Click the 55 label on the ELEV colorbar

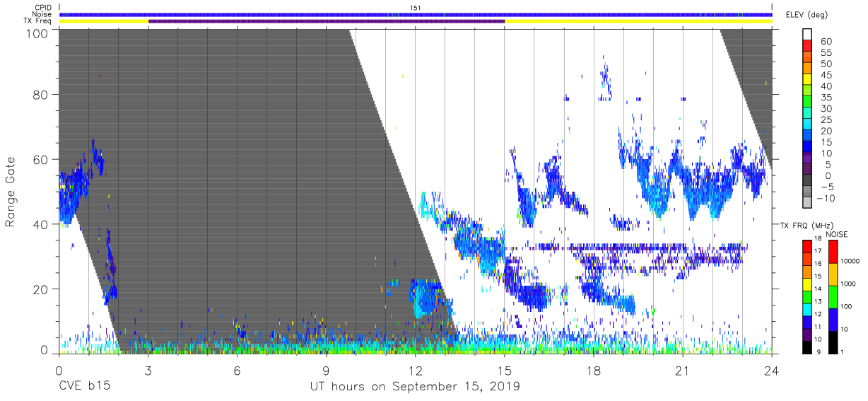pyautogui.click(x=826, y=52)
